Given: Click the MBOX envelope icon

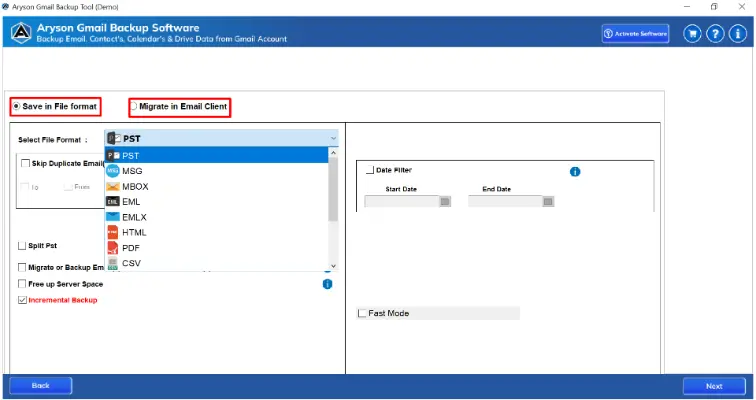Looking at the screenshot, I should tap(113, 186).
